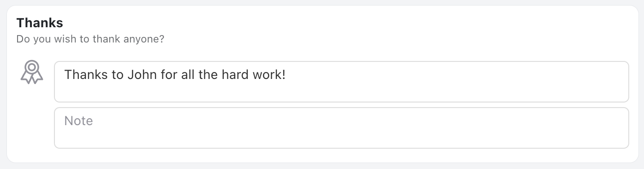Click the Note placeholder text

[x=78, y=121]
